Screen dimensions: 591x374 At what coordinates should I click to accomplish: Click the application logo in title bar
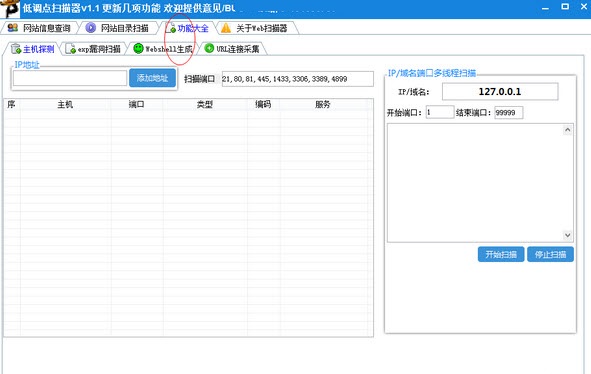pyautogui.click(x=10, y=8)
